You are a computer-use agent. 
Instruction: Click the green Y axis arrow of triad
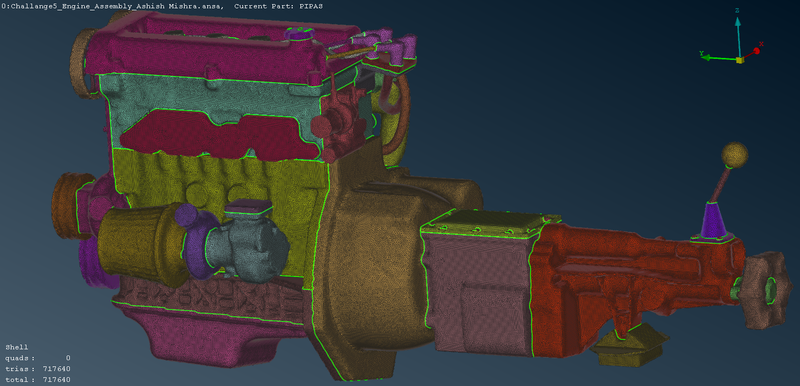(718, 57)
